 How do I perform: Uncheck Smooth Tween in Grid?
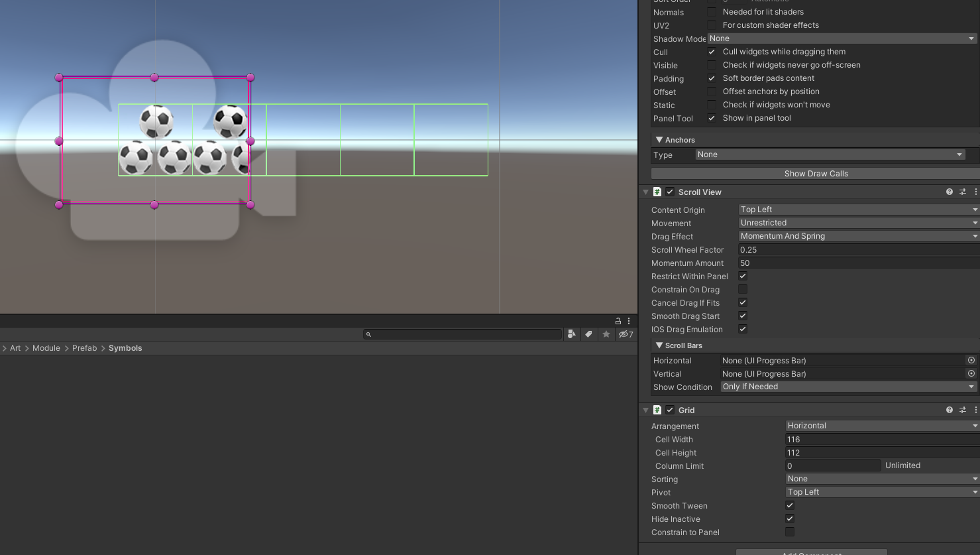pyautogui.click(x=790, y=505)
